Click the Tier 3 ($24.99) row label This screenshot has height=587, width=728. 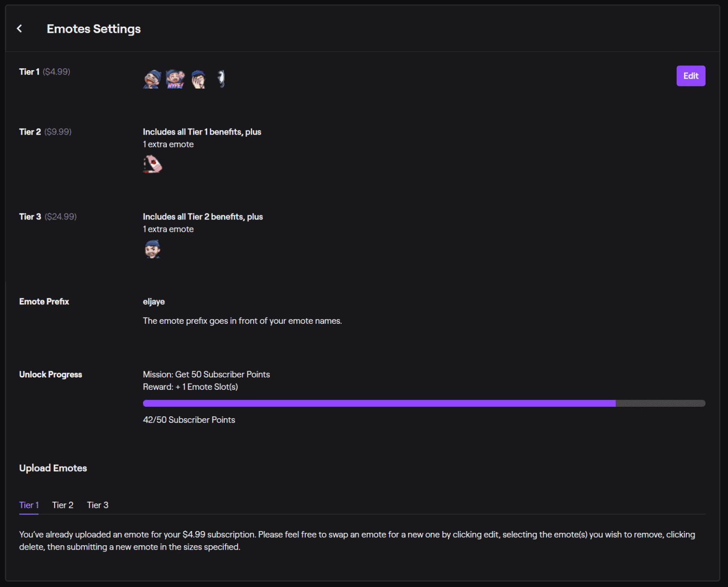[x=48, y=217]
